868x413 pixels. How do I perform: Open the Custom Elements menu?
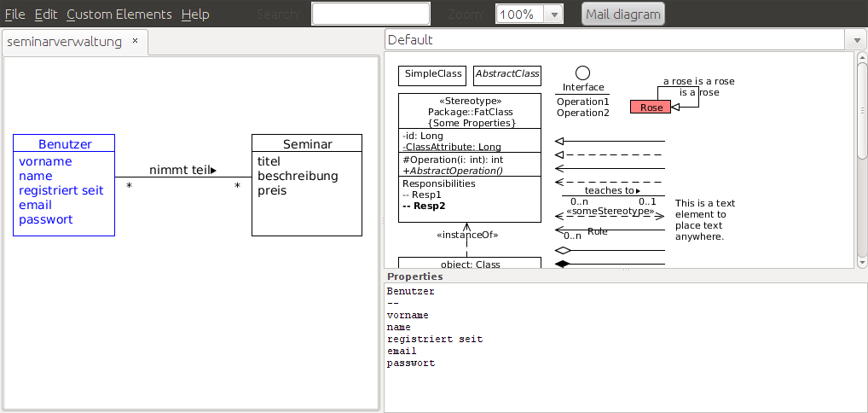point(119,15)
